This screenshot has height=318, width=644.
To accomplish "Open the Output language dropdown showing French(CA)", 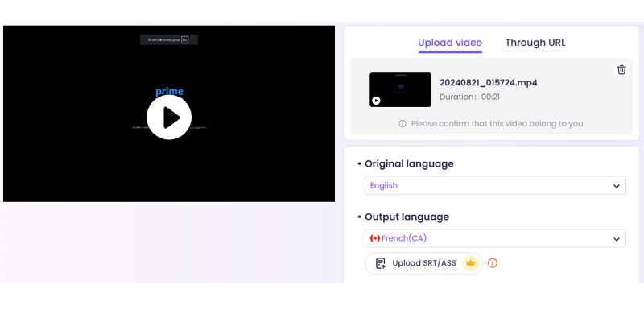I will point(495,238).
